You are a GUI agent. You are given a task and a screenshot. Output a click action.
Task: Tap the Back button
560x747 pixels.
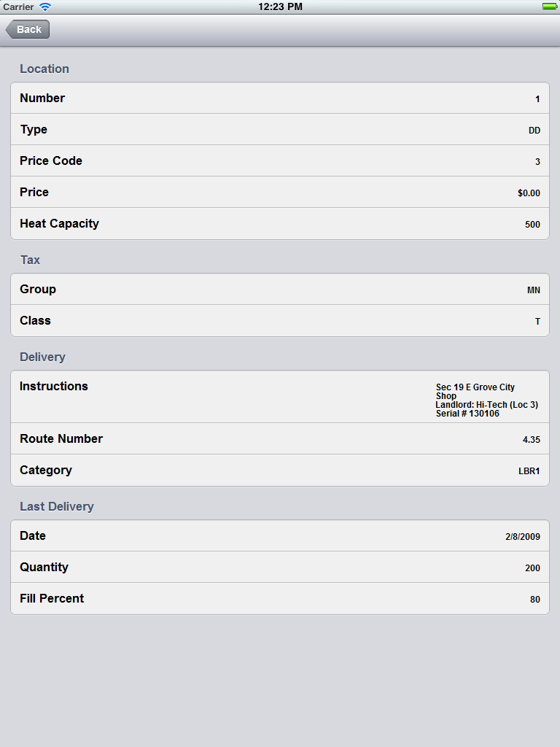[28, 29]
